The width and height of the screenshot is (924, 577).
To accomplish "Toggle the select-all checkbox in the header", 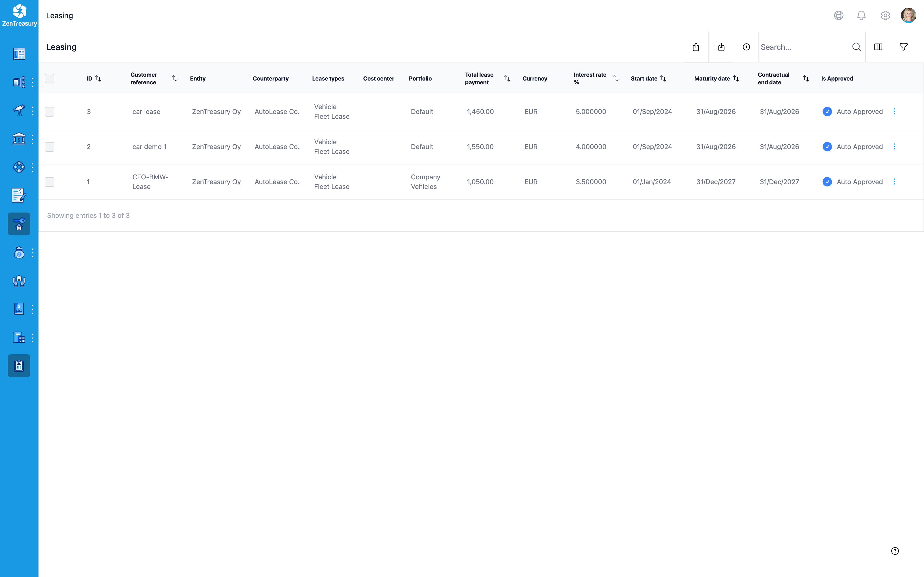I will point(50,79).
